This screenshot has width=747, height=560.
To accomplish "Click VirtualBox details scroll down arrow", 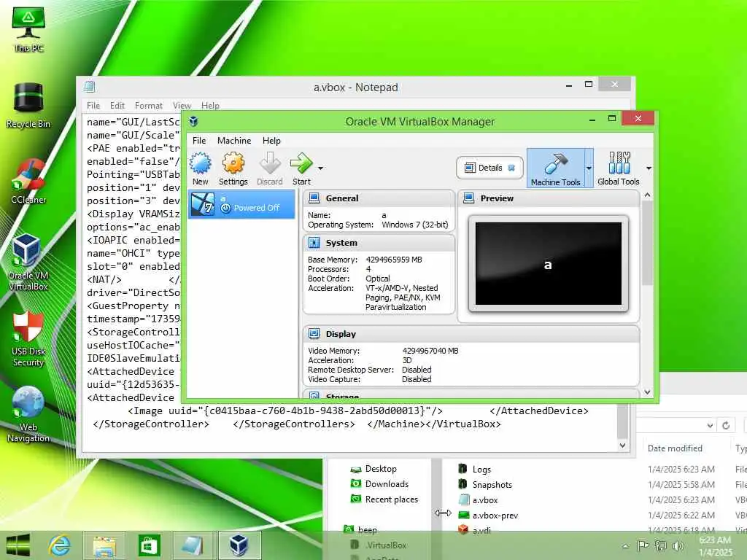I will (647, 392).
